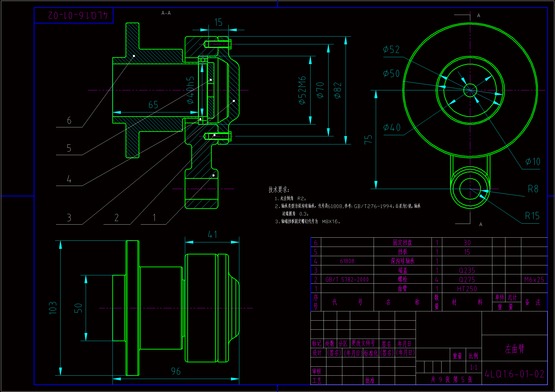
Task: Select the 左曲臂 title block name
Action: [x=514, y=349]
